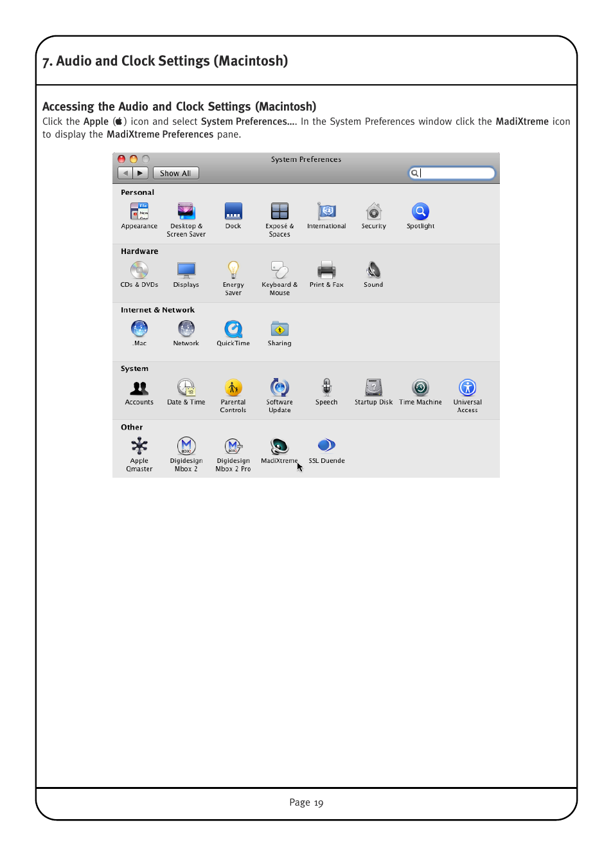Minimize the System Preferences window
The image size is (613, 868).
[x=134, y=159]
